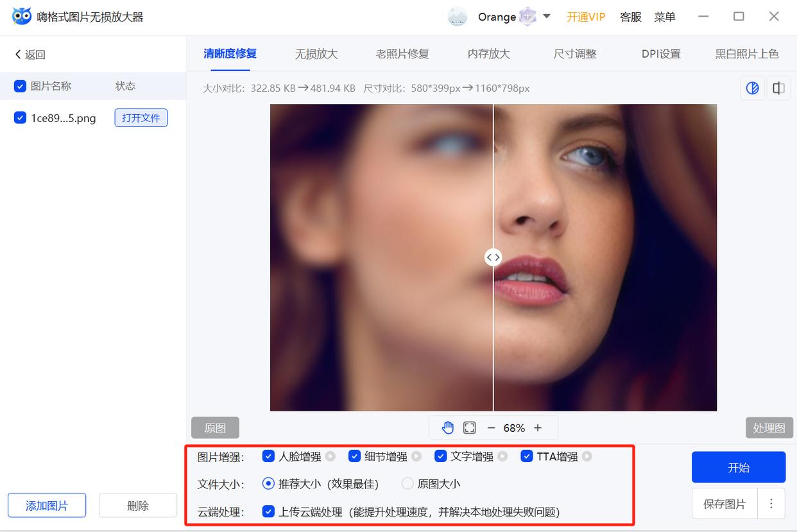
Task: Click 添加图片 button
Action: (47, 505)
